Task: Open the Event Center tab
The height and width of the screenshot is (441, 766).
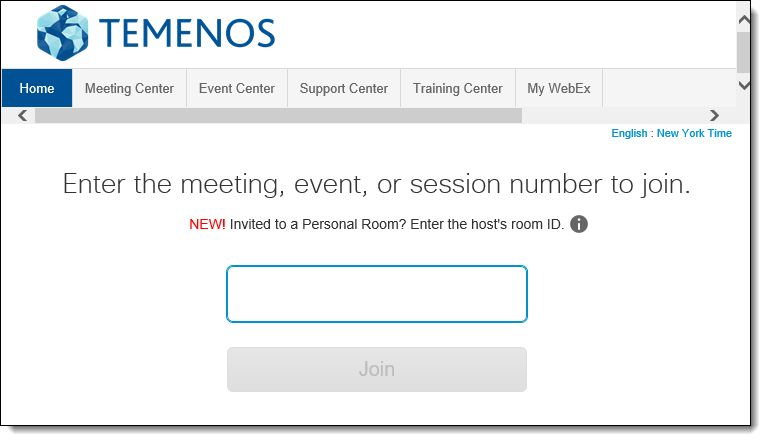Action: [x=237, y=88]
